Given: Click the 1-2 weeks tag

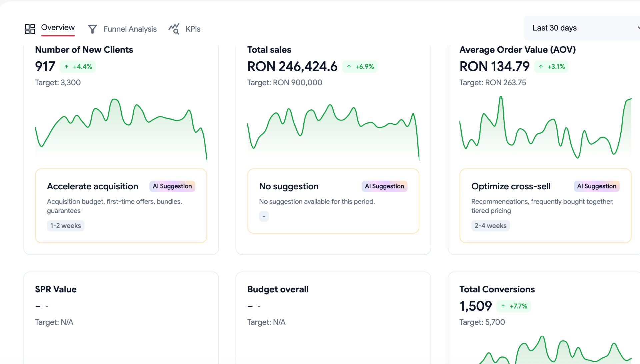Looking at the screenshot, I should pos(66,226).
